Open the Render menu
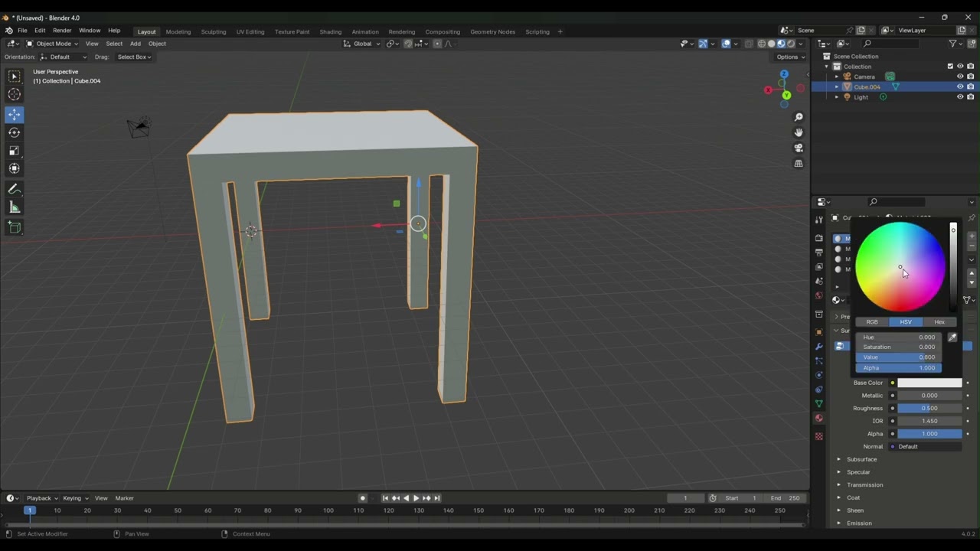 tap(62, 31)
